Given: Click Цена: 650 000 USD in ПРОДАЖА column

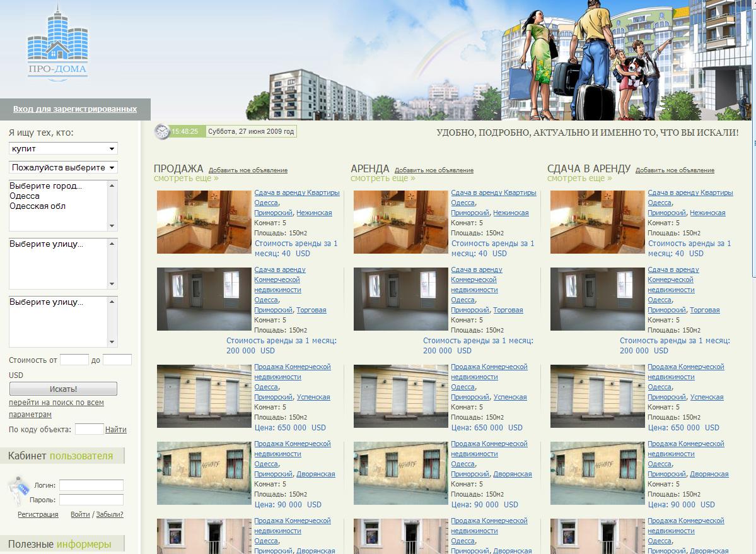Looking at the screenshot, I should [290, 428].
